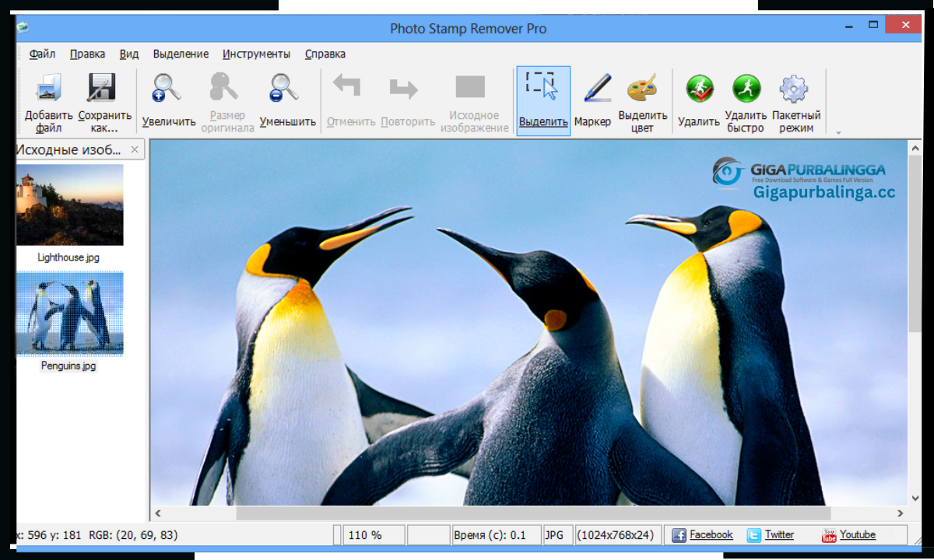Click the scroll left arrow
Viewport: 934px width, 560px height.
point(157,513)
